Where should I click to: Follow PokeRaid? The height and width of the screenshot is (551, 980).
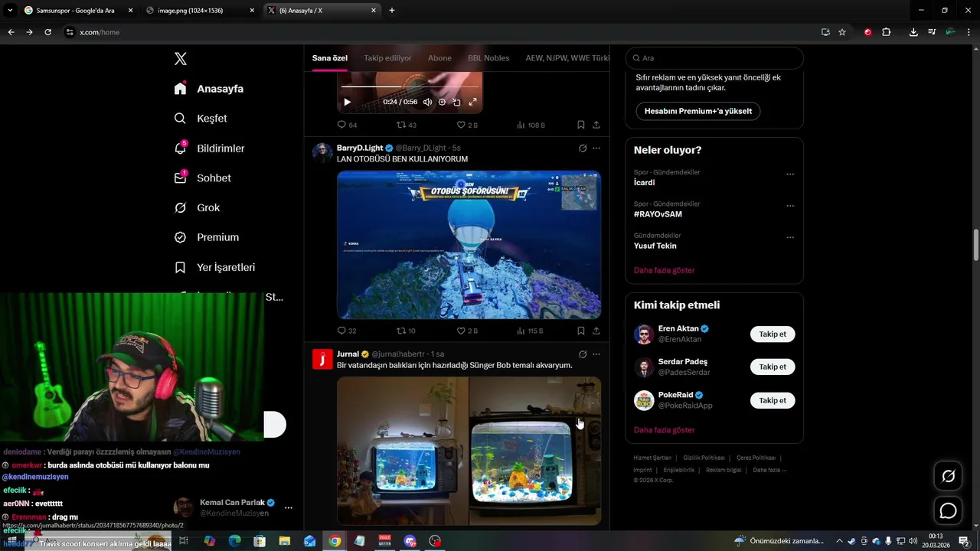click(x=773, y=400)
